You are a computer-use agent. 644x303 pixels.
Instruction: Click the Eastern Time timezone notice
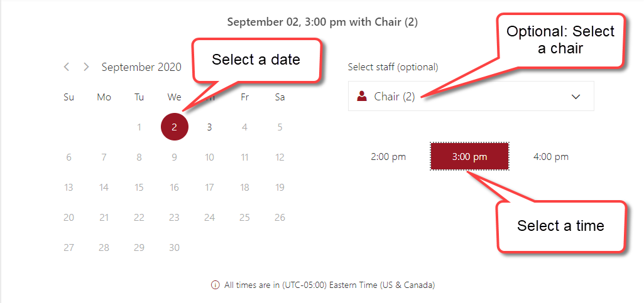click(329, 285)
